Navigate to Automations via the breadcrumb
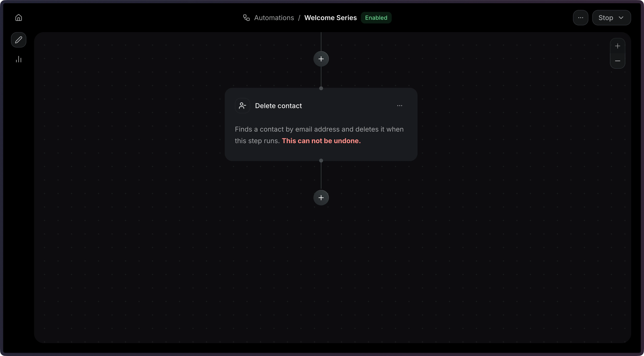The width and height of the screenshot is (644, 356). click(x=274, y=18)
